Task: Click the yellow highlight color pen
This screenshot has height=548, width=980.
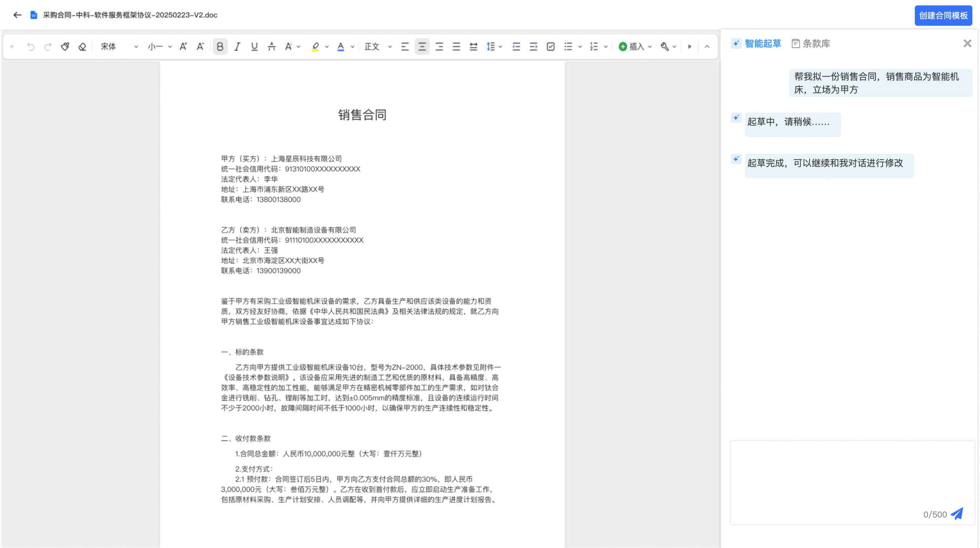Action: [x=315, y=47]
